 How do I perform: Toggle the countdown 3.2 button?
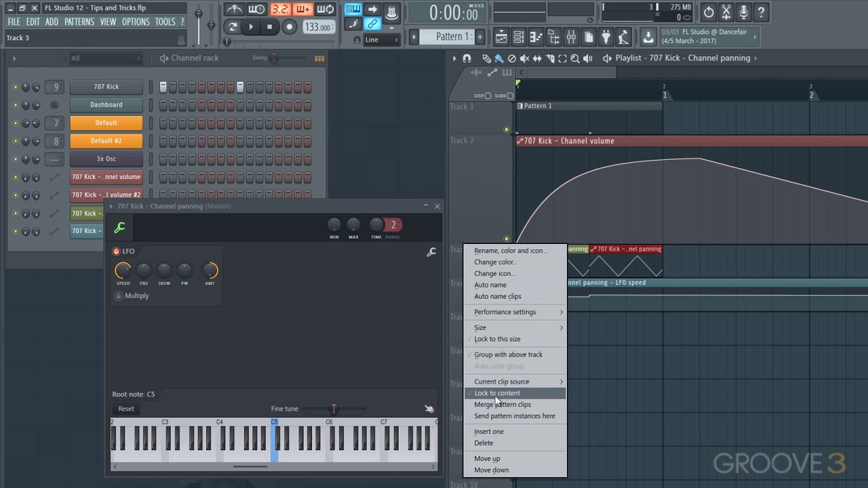coord(279,9)
